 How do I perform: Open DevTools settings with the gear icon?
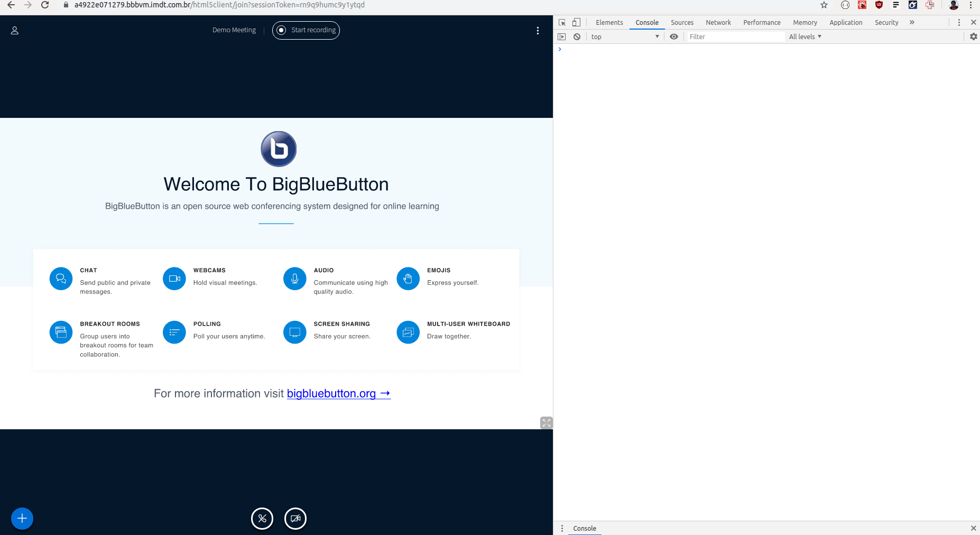pyautogui.click(x=973, y=36)
